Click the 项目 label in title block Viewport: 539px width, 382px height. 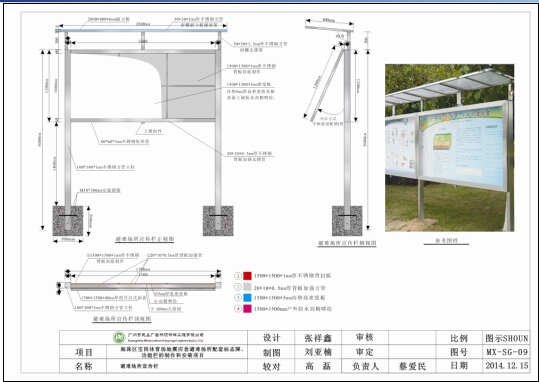84,352
